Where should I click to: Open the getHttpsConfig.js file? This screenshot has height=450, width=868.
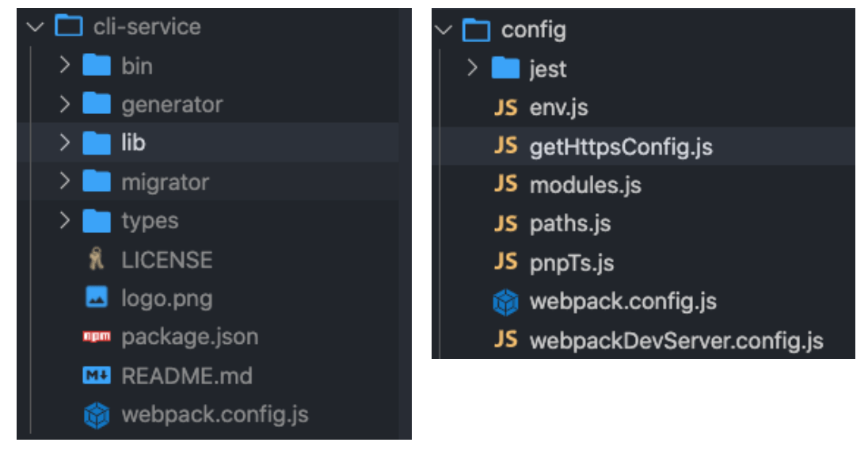pos(621,147)
